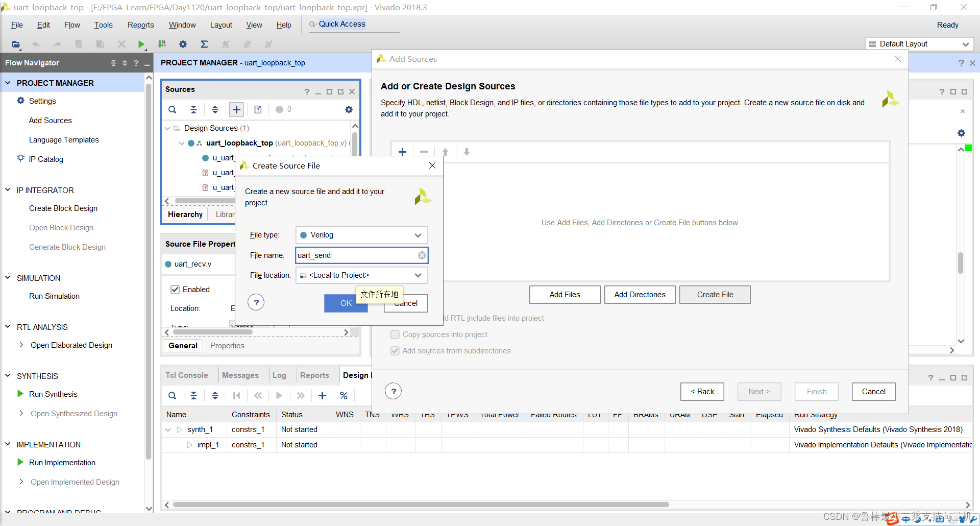Viewport: 980px width, 526px height.
Task: Click the Settings gear icon in Flow Navigator
Action: pyautogui.click(x=20, y=101)
